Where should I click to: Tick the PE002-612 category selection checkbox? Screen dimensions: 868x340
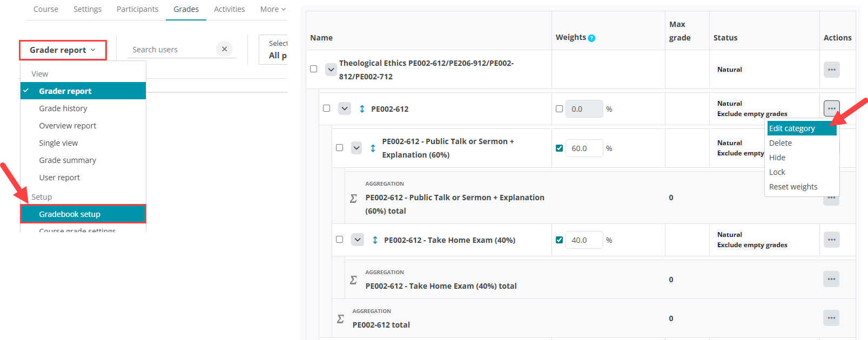pyautogui.click(x=326, y=108)
